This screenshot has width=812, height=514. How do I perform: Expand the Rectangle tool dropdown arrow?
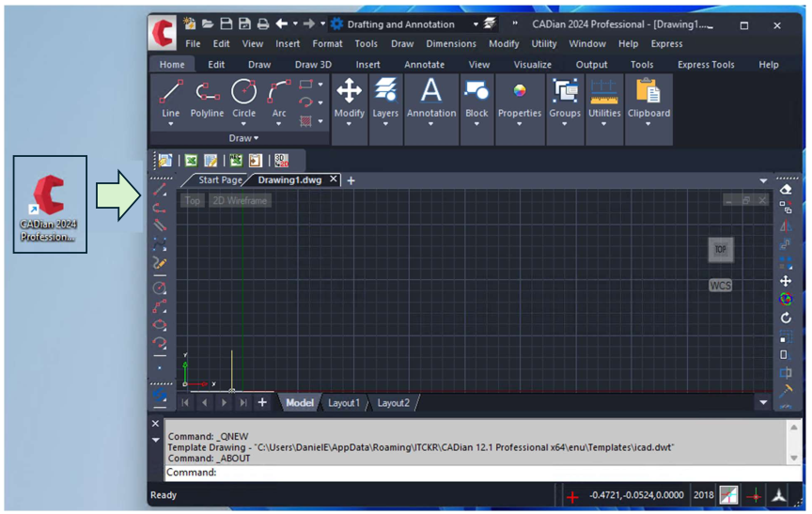pos(320,84)
